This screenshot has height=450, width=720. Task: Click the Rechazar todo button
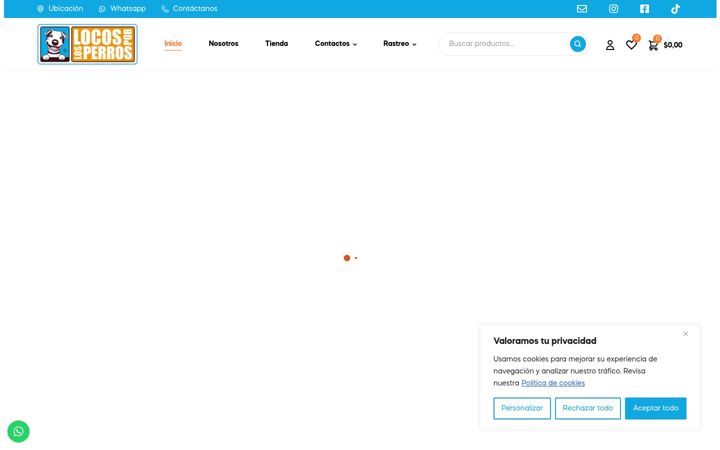coord(587,408)
